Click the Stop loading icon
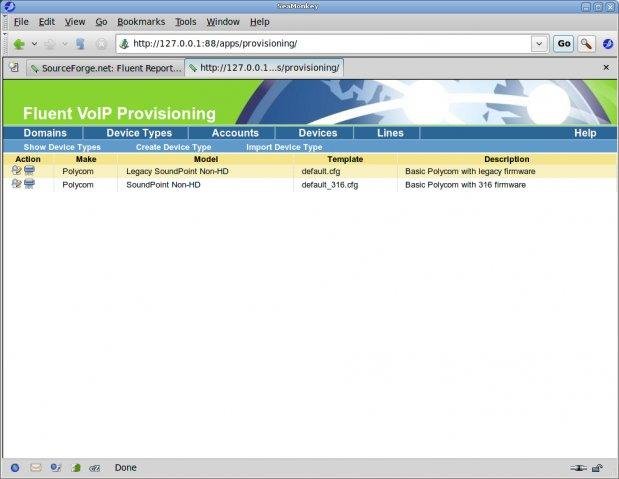Viewport: 619px width, 479px height. pyautogui.click(x=101, y=44)
